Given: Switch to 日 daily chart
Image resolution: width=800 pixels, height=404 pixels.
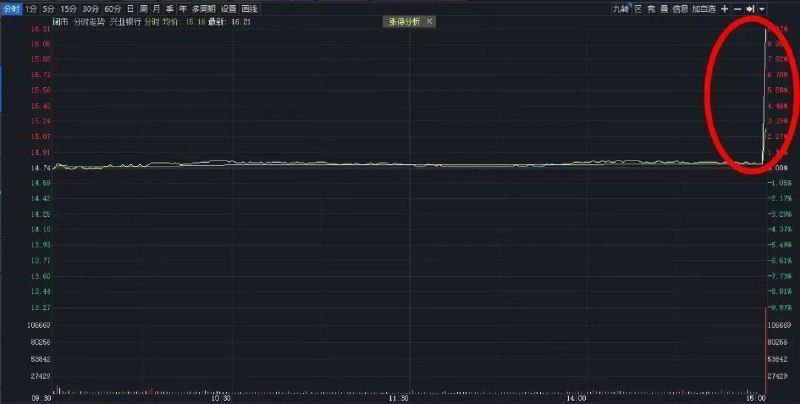Looking at the screenshot, I should [130, 8].
